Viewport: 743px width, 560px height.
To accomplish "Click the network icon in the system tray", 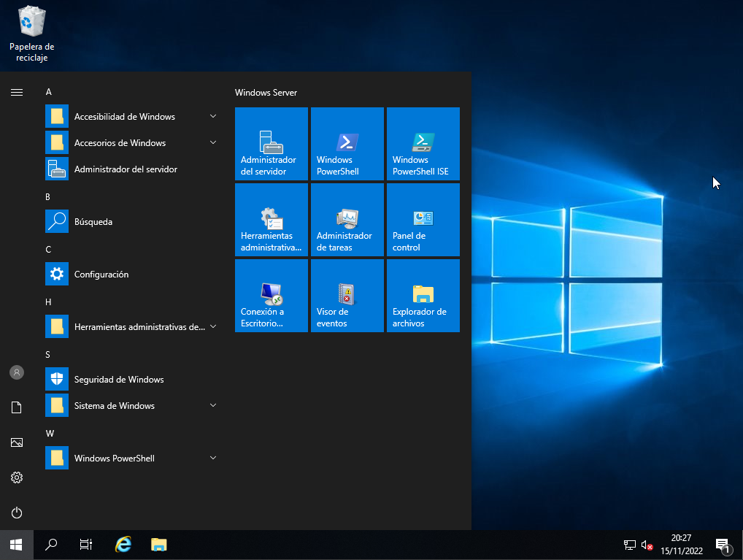I will (630, 545).
